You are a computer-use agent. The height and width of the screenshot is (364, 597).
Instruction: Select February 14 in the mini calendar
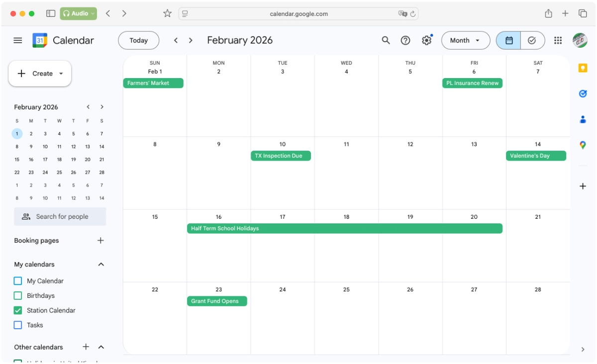[101, 146]
